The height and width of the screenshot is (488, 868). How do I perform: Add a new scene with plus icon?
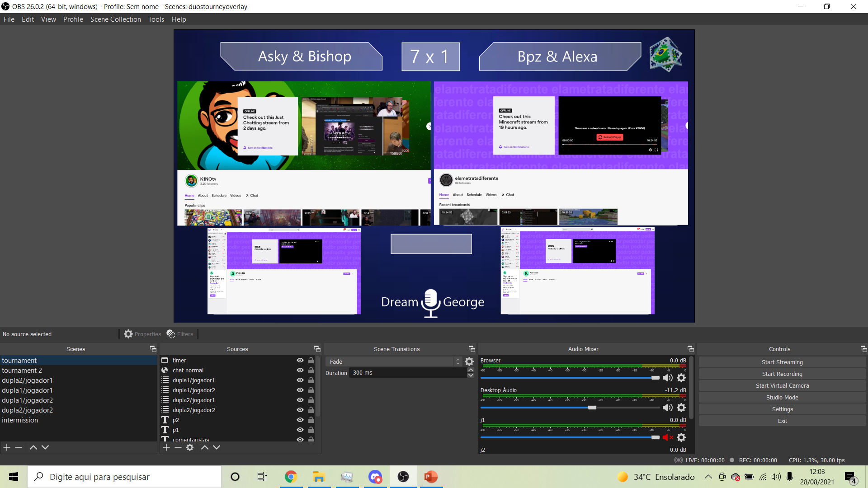(7, 447)
